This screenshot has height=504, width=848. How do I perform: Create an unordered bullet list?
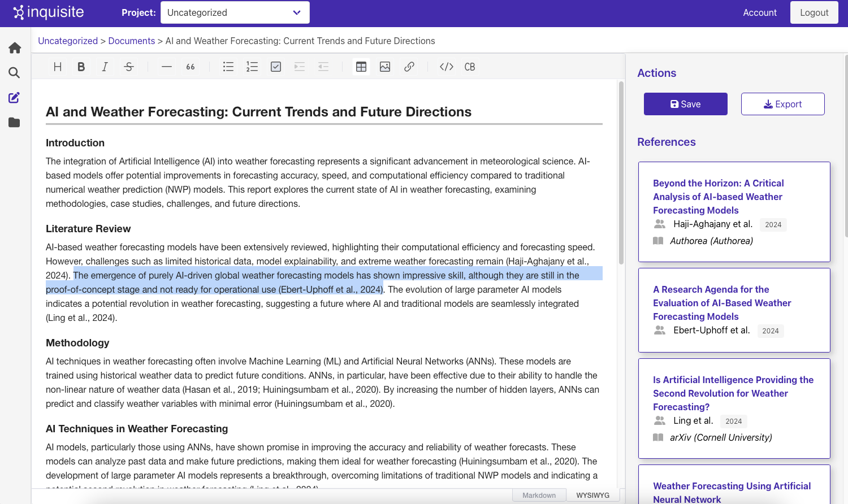point(228,67)
